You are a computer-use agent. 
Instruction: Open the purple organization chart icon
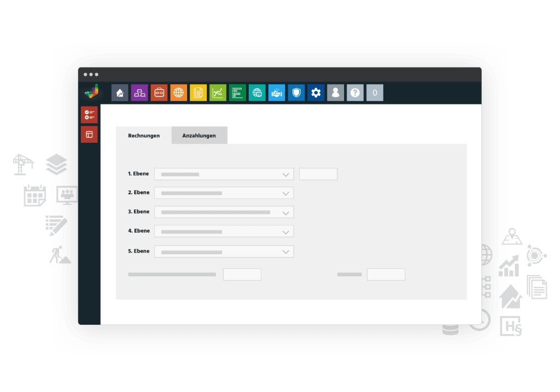[x=139, y=93]
